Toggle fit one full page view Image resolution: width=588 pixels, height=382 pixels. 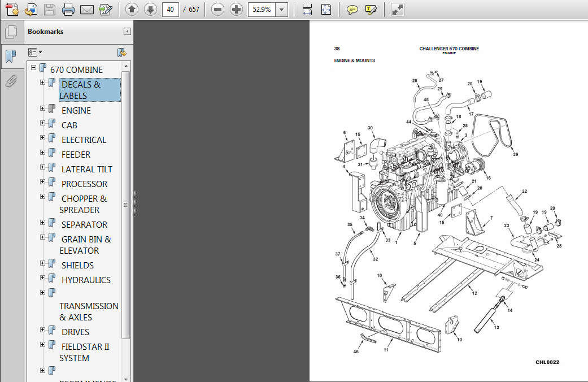tap(326, 9)
